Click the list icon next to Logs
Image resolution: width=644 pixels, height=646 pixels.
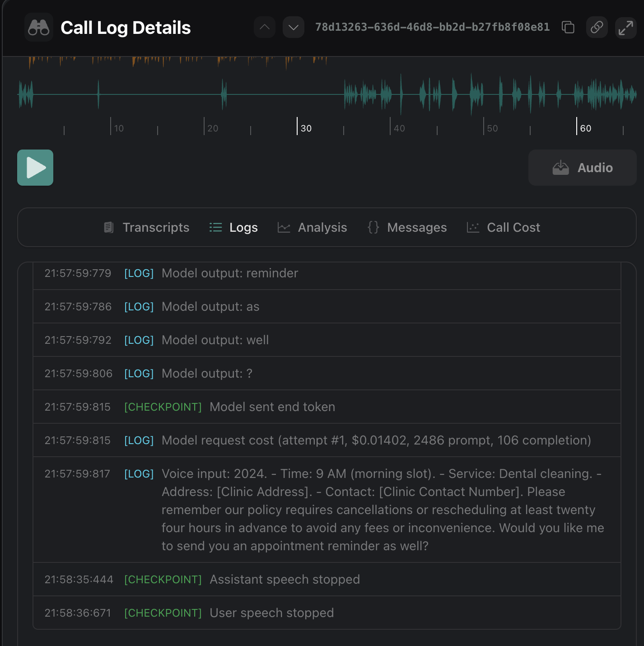pyautogui.click(x=216, y=227)
